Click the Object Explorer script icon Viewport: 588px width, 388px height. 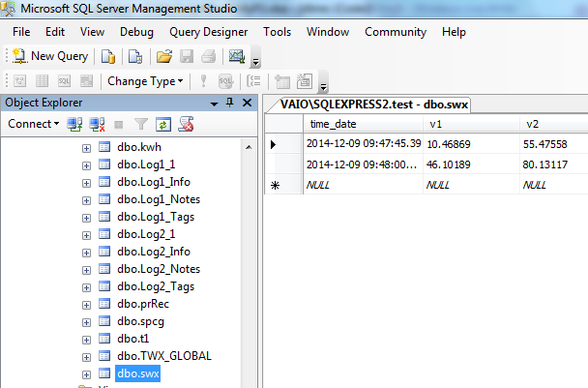pos(186,124)
